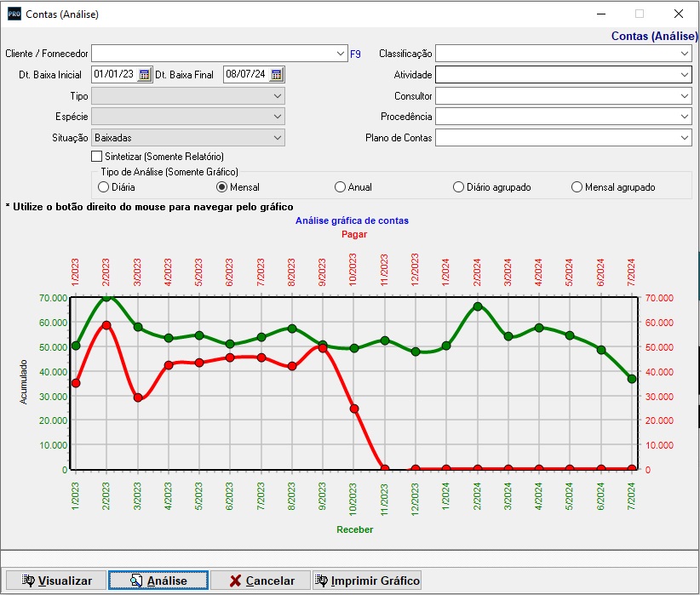The image size is (700, 595).
Task: Minimize the Contas (Análise) window
Action: [601, 14]
